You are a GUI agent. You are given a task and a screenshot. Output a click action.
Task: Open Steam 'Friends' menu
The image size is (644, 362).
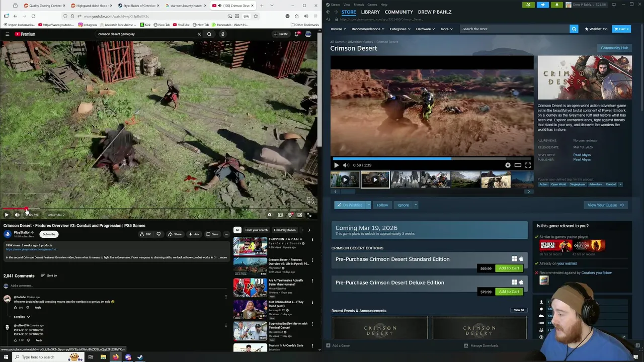point(359,5)
